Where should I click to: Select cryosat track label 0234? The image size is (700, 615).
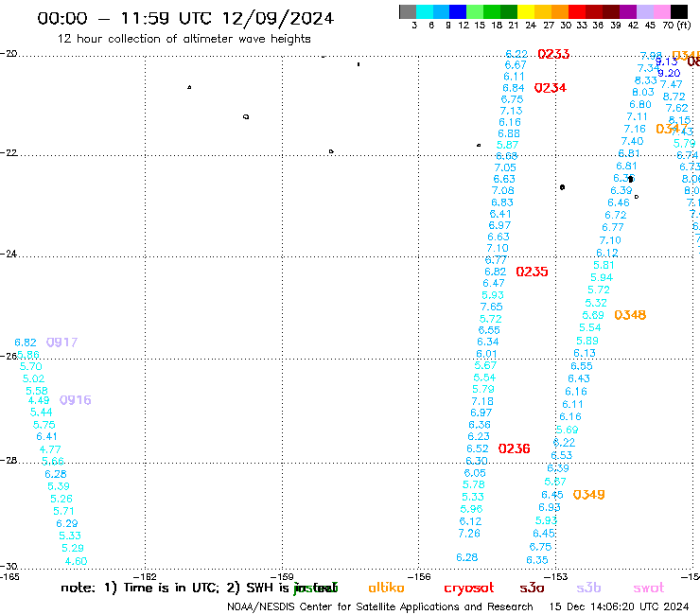(551, 88)
